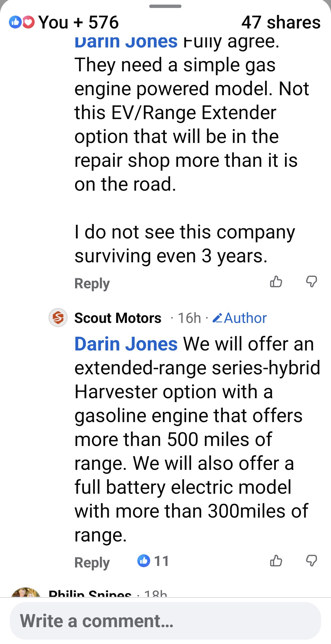Open Darin Jones mention in Scout Motors reply
The width and height of the screenshot is (331, 644).
[126, 344]
